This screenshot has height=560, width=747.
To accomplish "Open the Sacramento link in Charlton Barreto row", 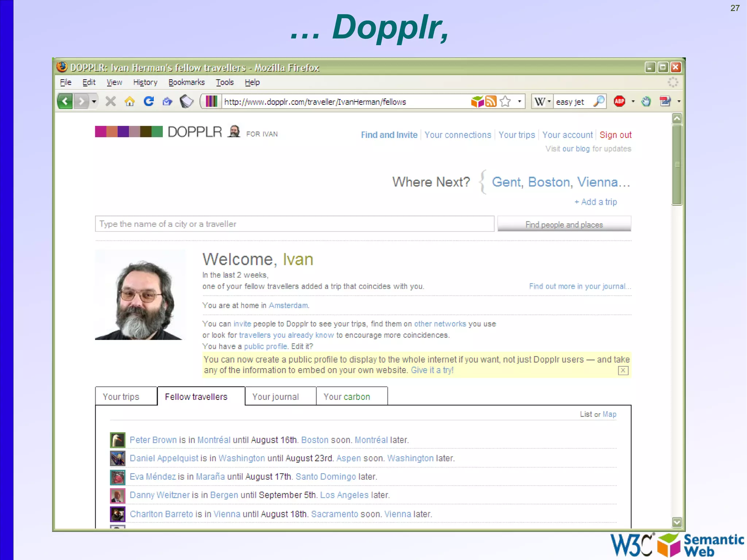I will click(334, 514).
